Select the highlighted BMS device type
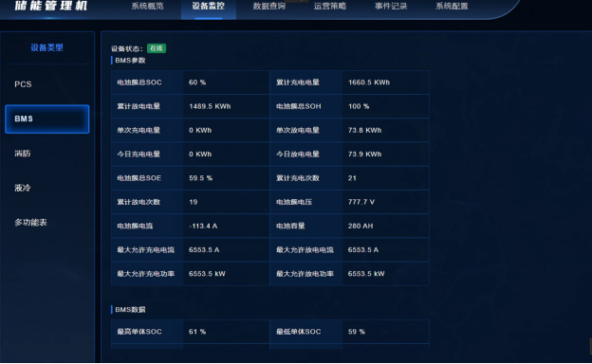This screenshot has width=592, height=364. point(46,118)
